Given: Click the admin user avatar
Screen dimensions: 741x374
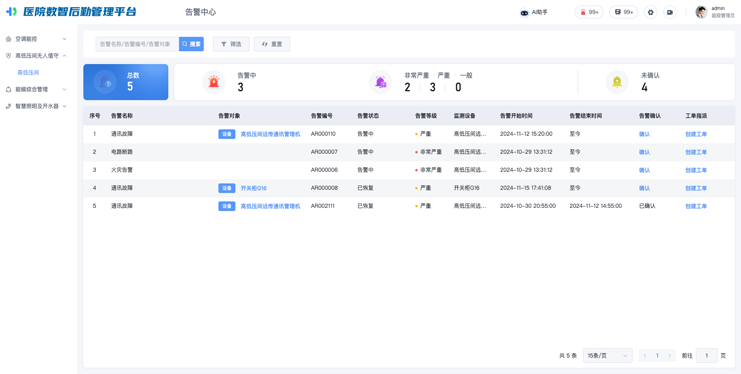Looking at the screenshot, I should pyautogui.click(x=701, y=12).
